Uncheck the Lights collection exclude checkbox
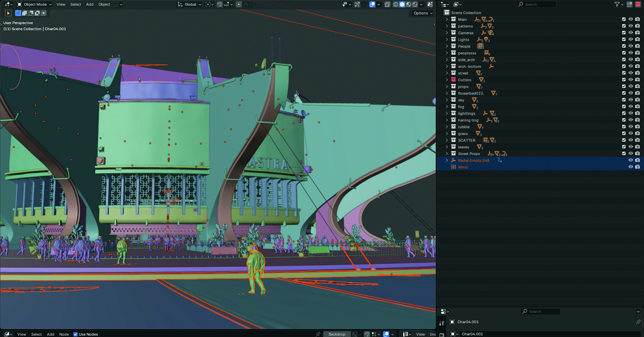 click(x=624, y=40)
